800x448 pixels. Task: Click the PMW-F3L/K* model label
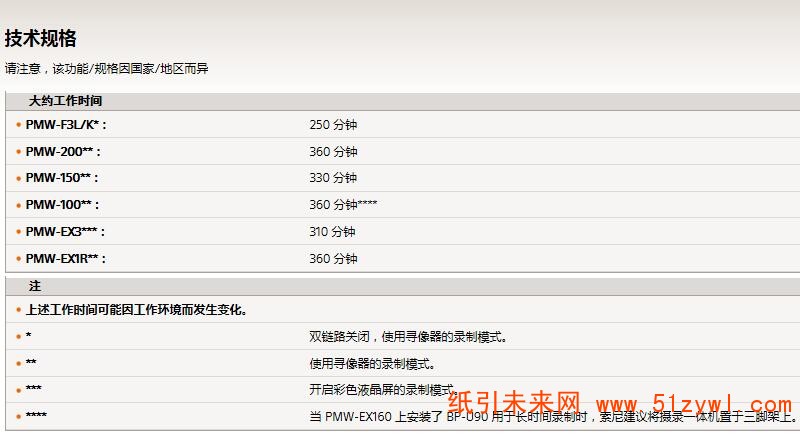(x=66, y=125)
